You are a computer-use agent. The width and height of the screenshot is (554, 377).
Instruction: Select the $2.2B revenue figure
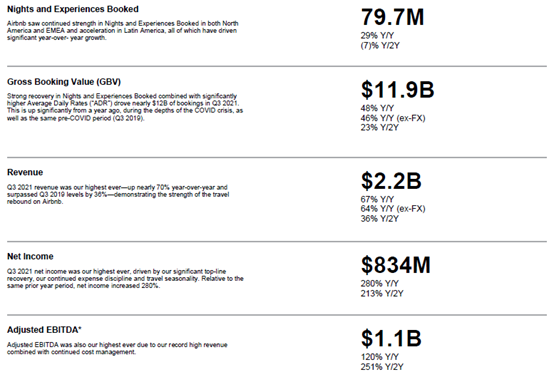coord(391,181)
